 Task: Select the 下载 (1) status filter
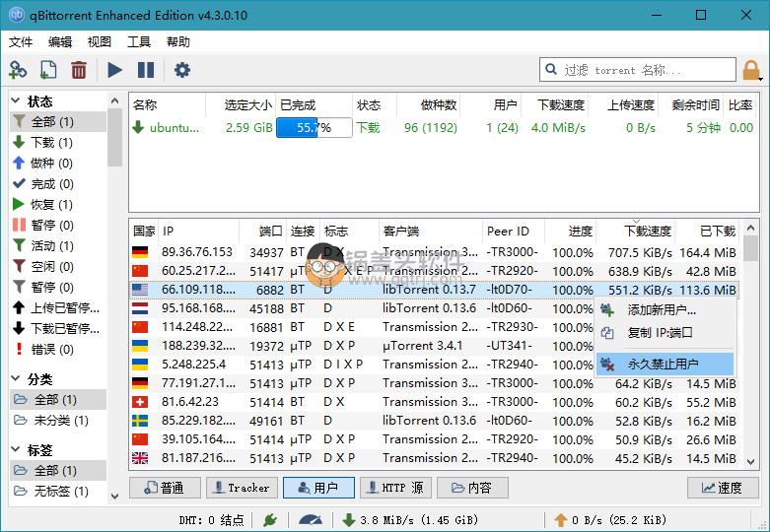tap(58, 142)
